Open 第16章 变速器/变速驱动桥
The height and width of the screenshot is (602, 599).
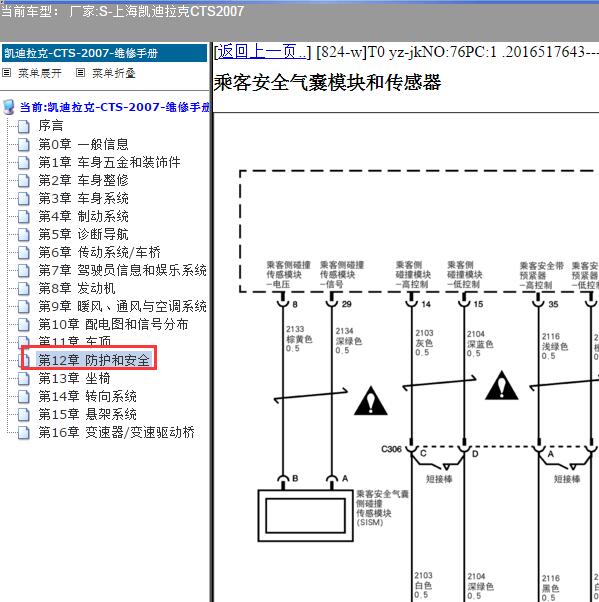point(117,432)
